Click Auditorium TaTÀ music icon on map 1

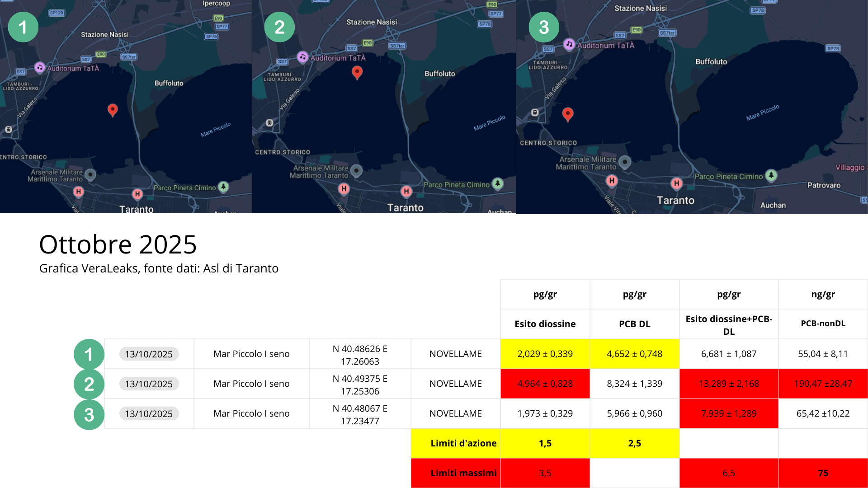tap(40, 67)
